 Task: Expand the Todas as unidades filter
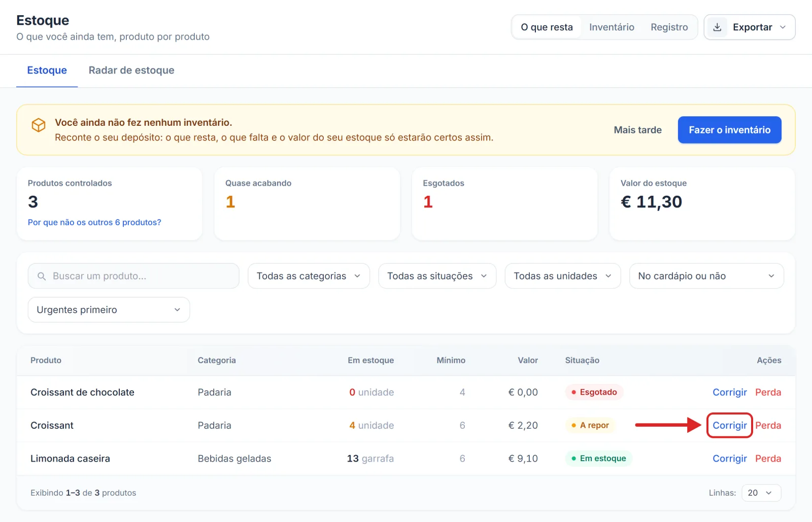[562, 276]
